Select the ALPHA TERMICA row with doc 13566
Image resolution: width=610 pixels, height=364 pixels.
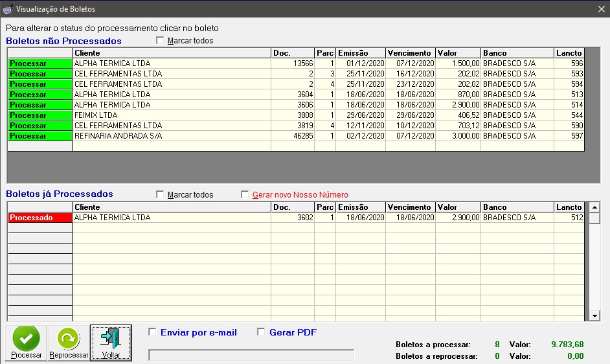[171, 63]
